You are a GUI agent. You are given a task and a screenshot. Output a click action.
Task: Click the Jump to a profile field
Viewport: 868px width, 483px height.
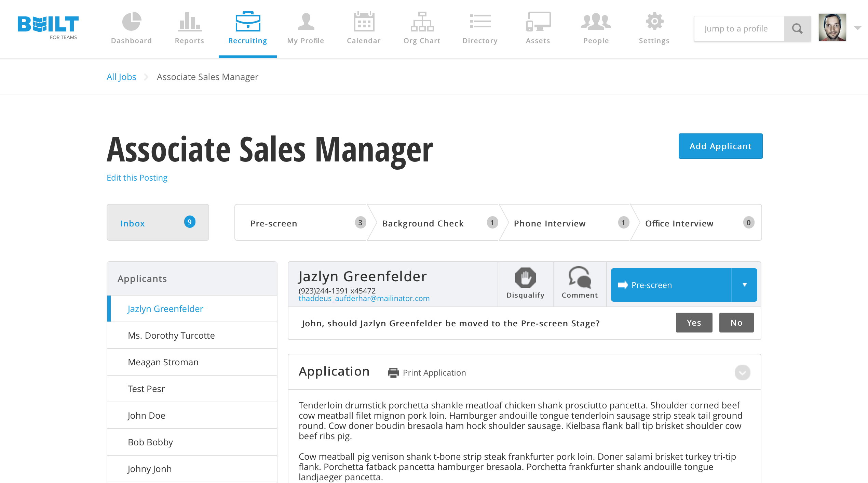739,29
